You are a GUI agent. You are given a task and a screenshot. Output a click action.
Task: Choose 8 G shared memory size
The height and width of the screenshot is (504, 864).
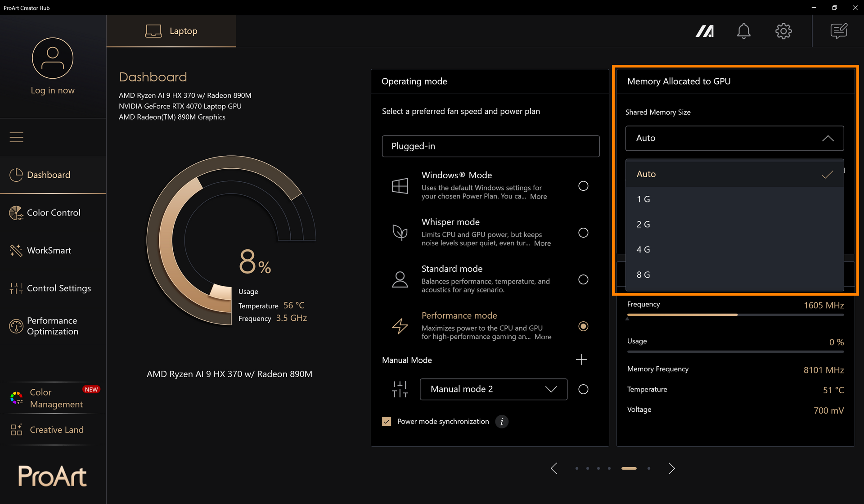tap(734, 275)
